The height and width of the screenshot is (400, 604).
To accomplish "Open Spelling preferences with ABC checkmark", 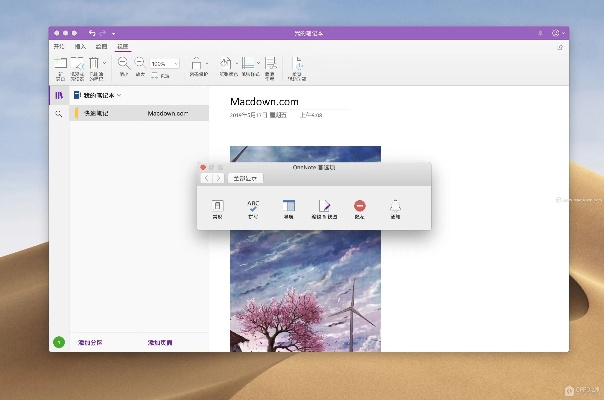I will 252,207.
